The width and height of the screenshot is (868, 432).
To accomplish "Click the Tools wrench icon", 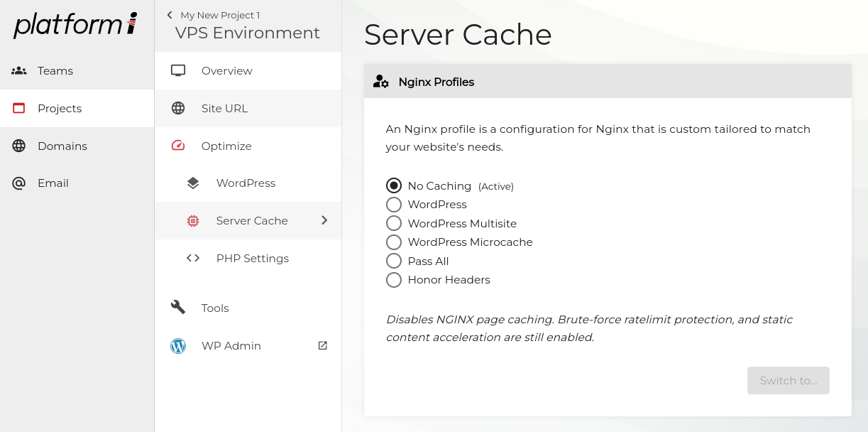I will tap(178, 308).
